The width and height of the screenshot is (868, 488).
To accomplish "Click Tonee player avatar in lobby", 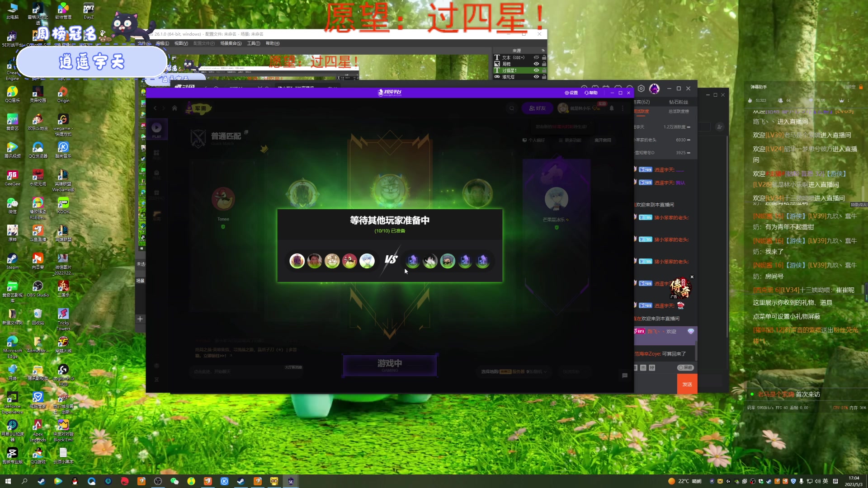I will click(223, 199).
